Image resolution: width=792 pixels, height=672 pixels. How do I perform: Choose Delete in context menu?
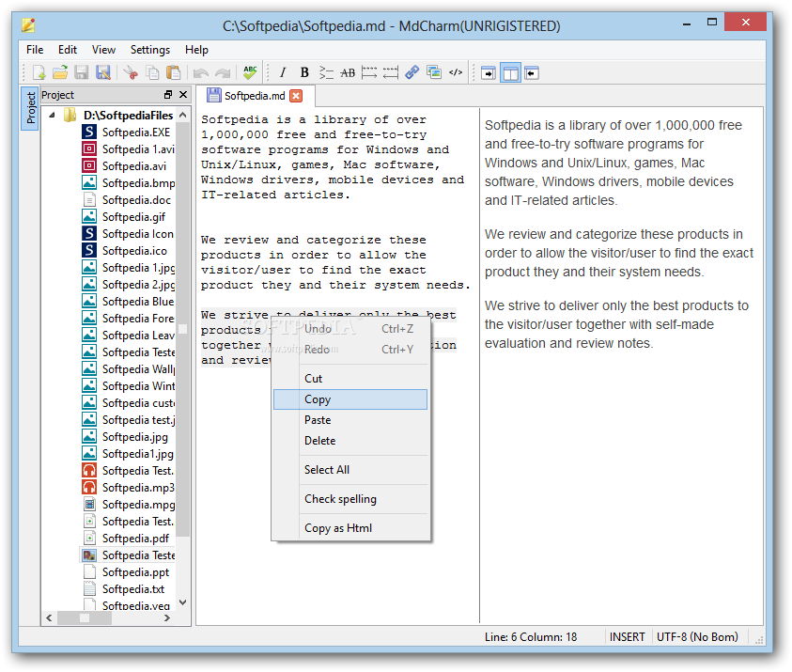350,441
